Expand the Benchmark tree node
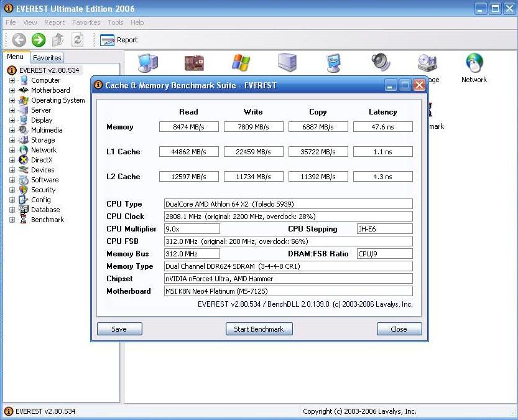The image size is (518, 420). click(x=12, y=220)
